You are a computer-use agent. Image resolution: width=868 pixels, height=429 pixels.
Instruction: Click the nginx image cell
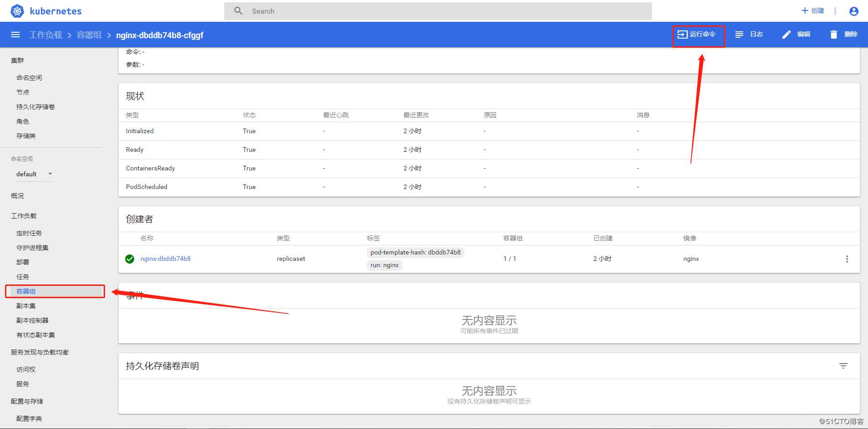pyautogui.click(x=691, y=259)
